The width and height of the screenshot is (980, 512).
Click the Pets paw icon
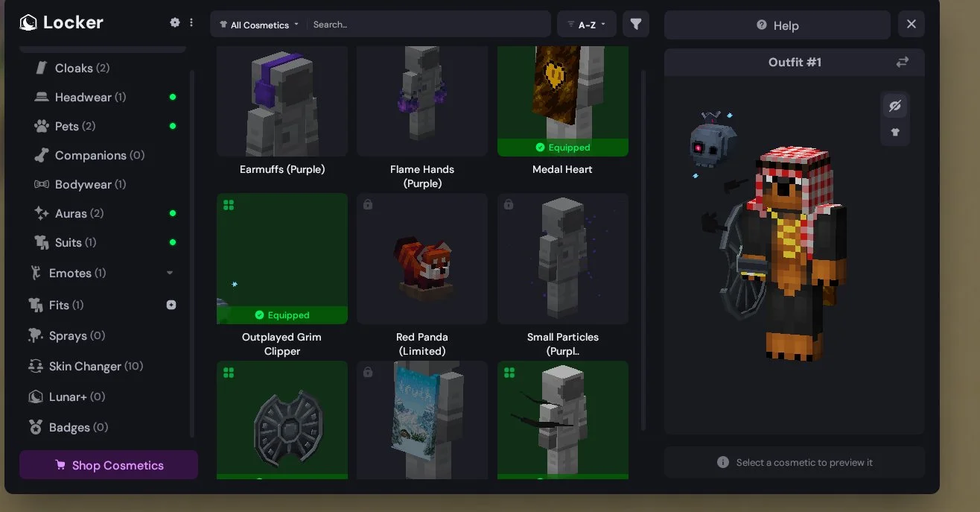(x=42, y=126)
